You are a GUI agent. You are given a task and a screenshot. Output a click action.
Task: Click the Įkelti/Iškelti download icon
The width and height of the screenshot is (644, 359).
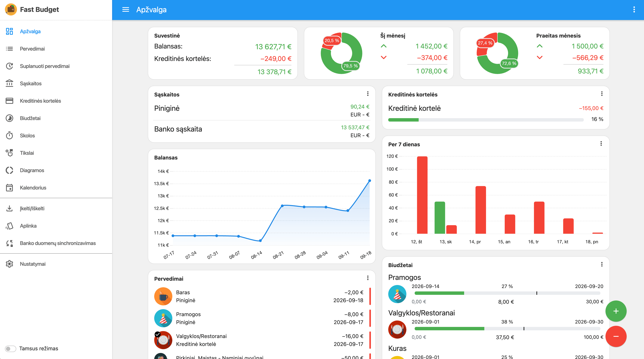pos(9,208)
